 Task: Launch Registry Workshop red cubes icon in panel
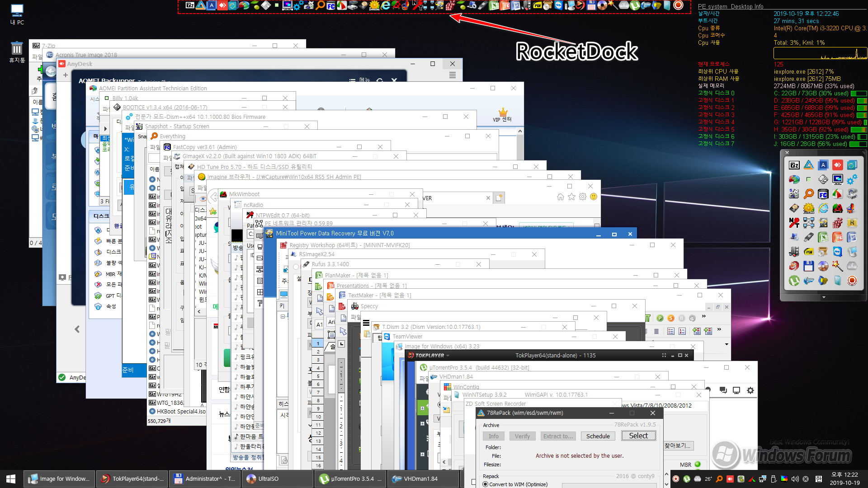837,223
